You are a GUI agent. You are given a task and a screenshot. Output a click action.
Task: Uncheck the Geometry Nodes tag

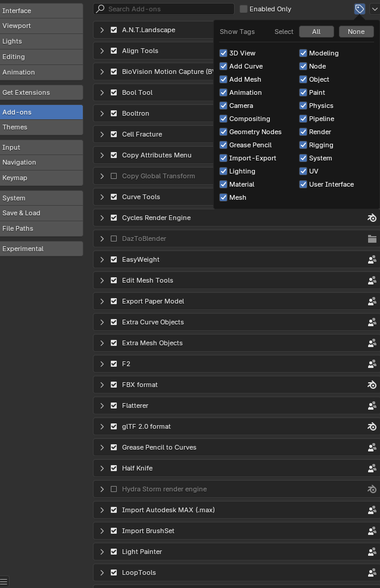(223, 132)
